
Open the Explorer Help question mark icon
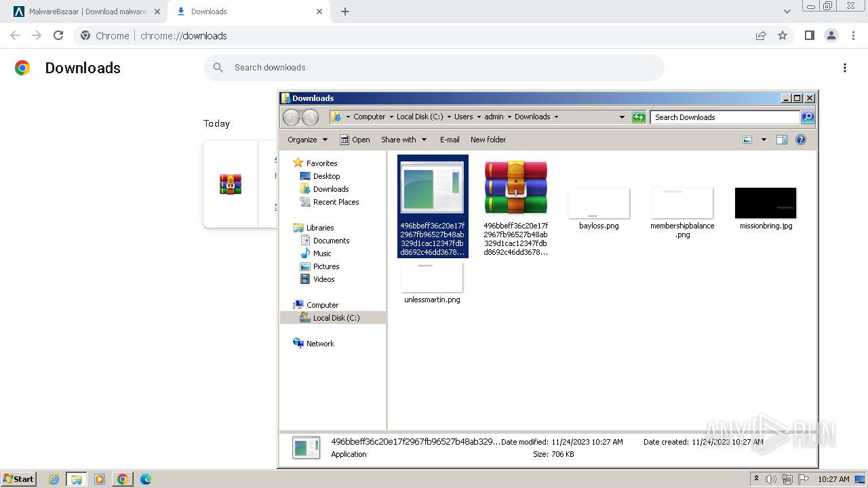tap(801, 140)
